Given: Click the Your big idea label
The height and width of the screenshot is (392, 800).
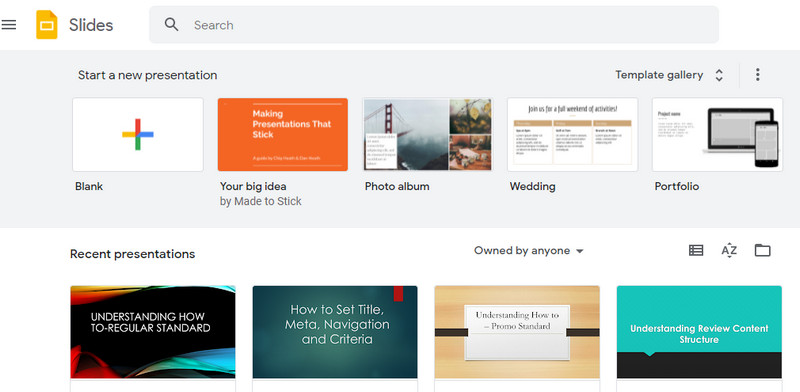Looking at the screenshot, I should tap(253, 186).
